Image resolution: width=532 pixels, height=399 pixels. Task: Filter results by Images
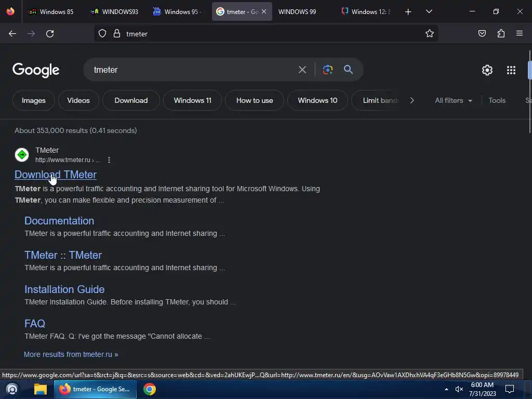point(34,100)
